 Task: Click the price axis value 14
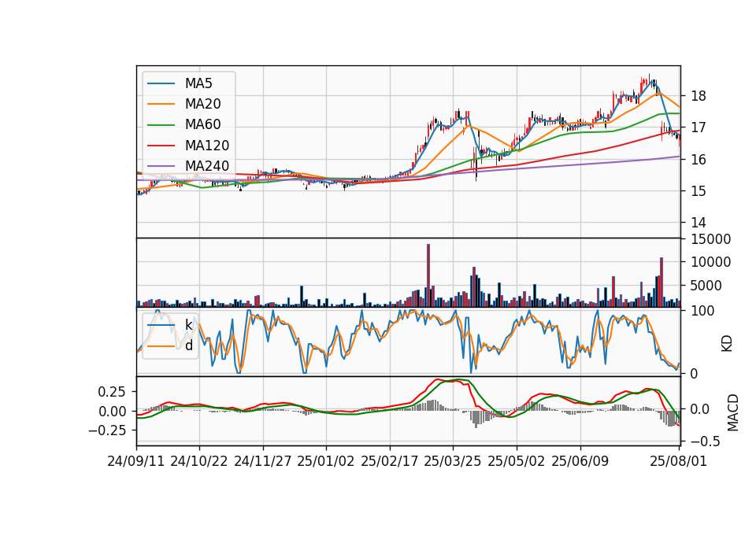point(699,223)
